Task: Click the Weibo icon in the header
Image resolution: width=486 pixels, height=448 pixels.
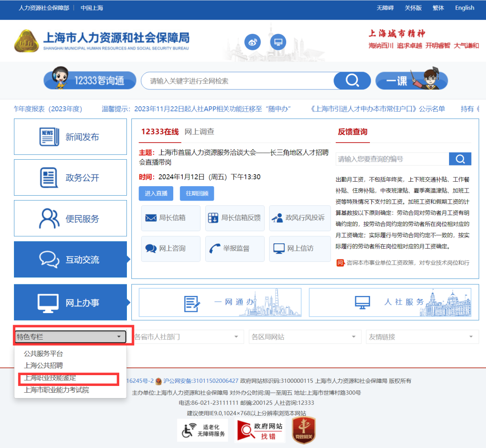Action: tap(252, 42)
